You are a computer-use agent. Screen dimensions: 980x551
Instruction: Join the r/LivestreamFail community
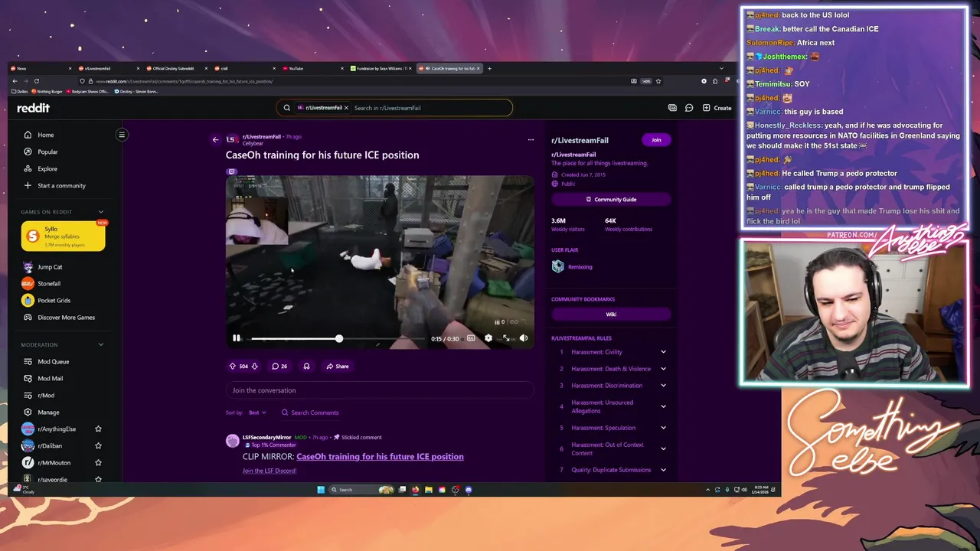(x=656, y=139)
